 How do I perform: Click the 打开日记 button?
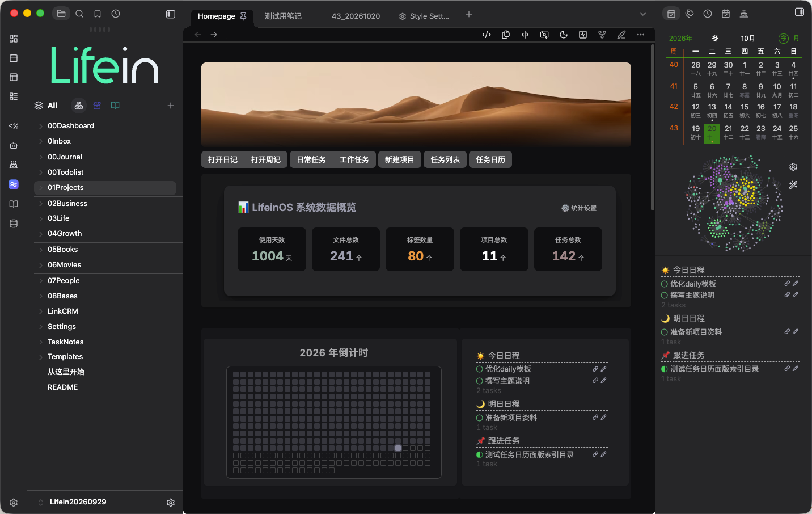tap(223, 160)
